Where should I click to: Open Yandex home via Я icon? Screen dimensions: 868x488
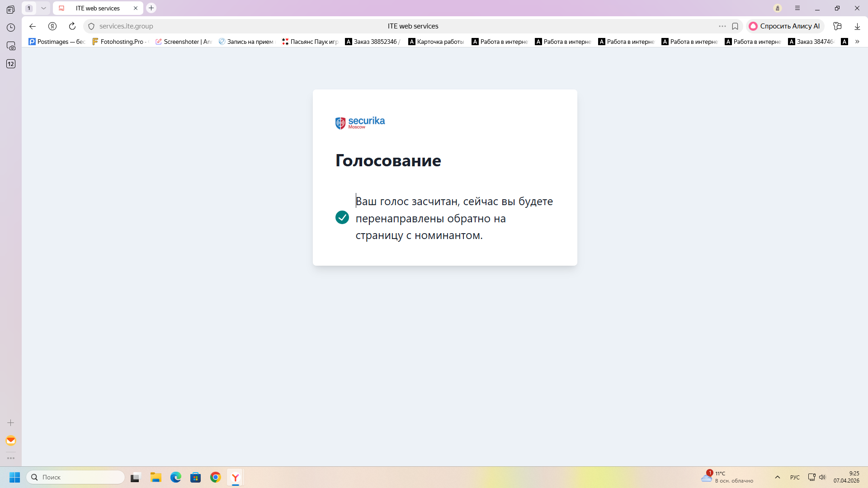pos(52,26)
